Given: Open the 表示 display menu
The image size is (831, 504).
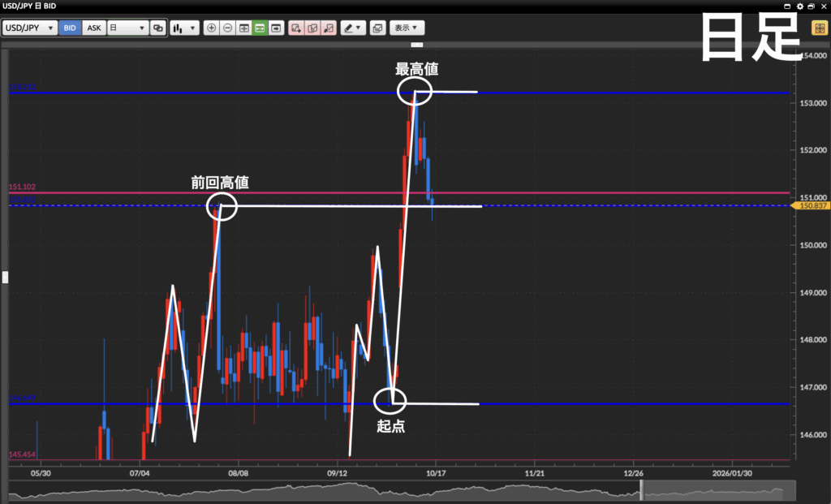Looking at the screenshot, I should (407, 28).
